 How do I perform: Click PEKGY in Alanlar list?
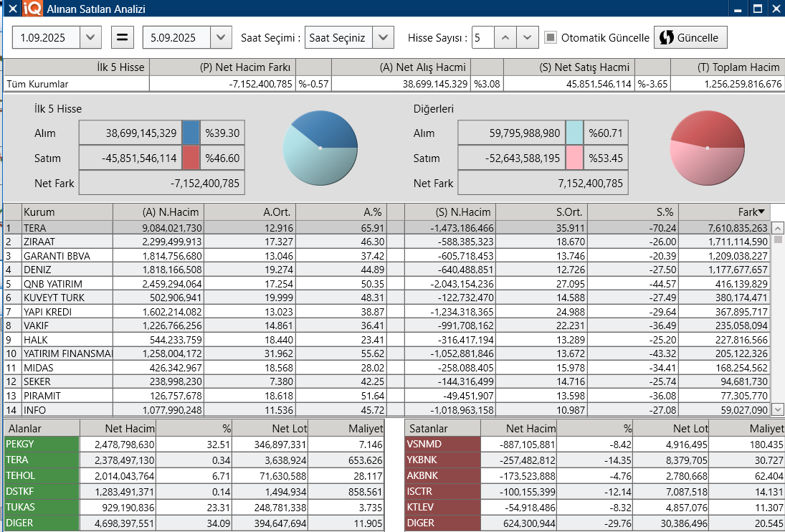42,445
